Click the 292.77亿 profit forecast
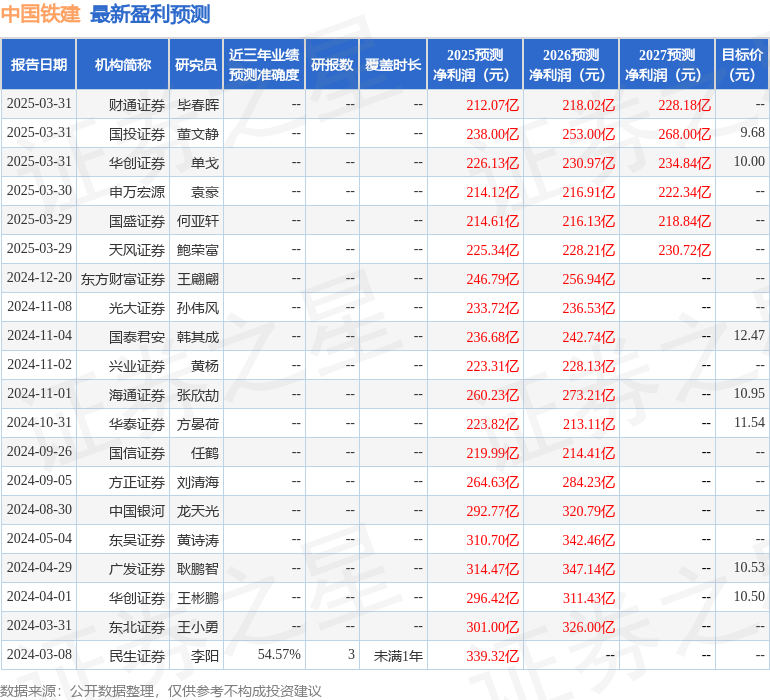 (x=493, y=510)
